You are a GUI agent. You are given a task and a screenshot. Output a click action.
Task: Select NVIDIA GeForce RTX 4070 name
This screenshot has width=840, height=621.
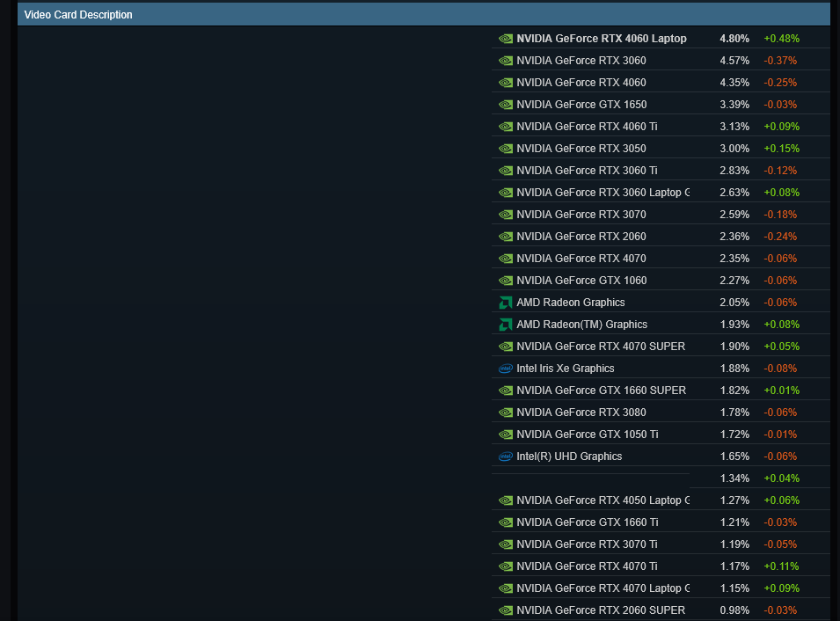coord(581,259)
